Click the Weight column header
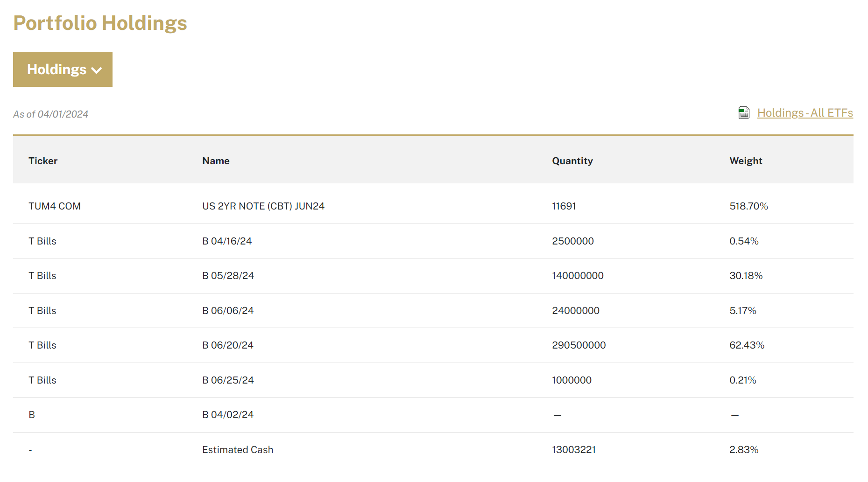868x482 pixels. pos(745,161)
